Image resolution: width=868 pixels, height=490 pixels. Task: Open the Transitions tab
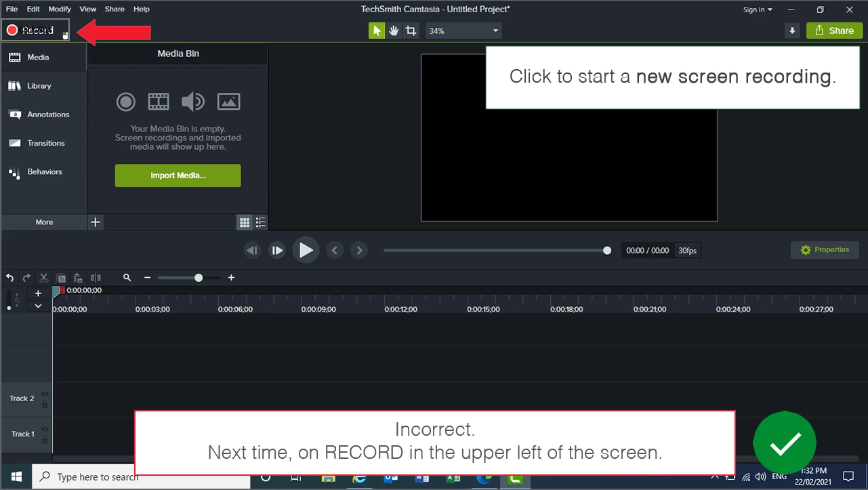[43, 143]
